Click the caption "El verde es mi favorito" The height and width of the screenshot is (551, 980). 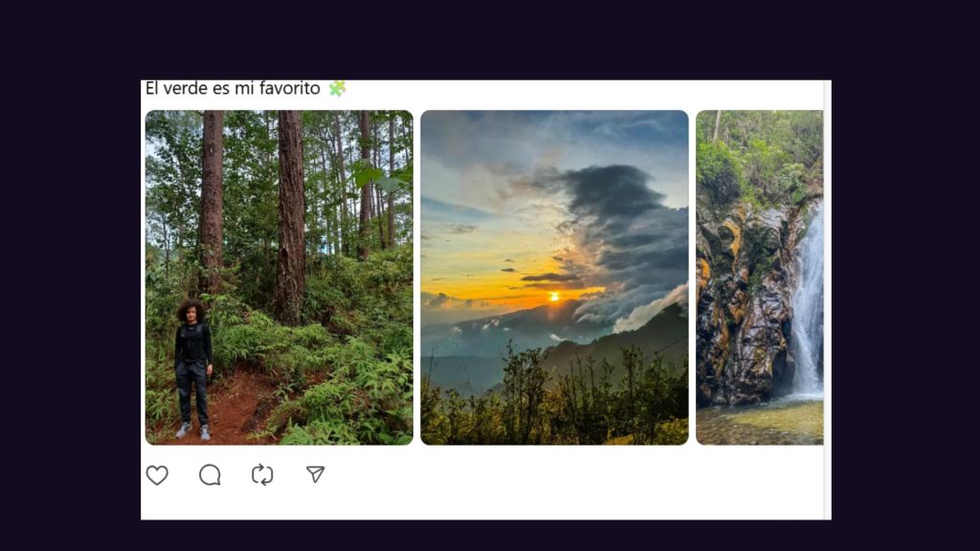(x=233, y=89)
